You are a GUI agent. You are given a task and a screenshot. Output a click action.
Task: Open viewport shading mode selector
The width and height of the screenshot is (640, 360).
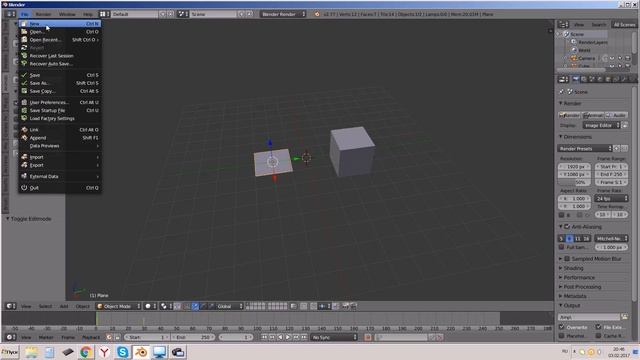click(x=151, y=306)
